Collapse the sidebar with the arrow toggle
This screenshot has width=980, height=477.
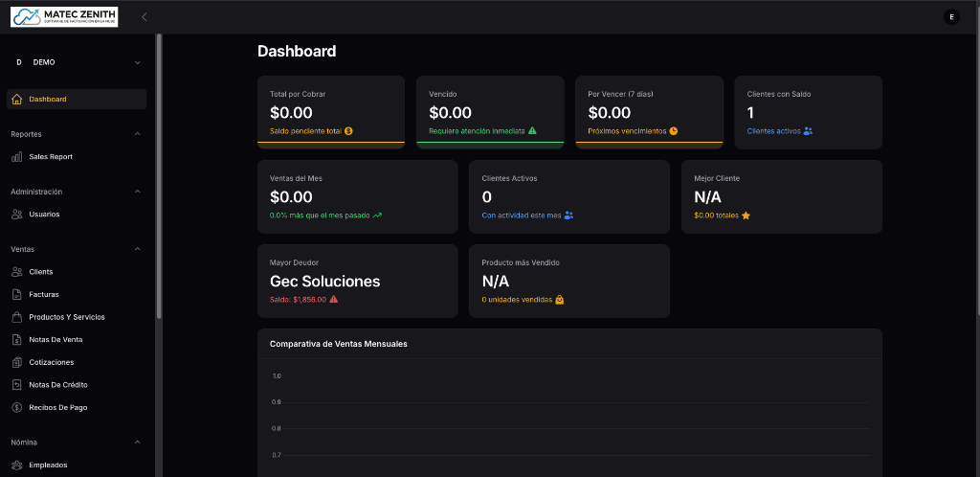point(145,16)
